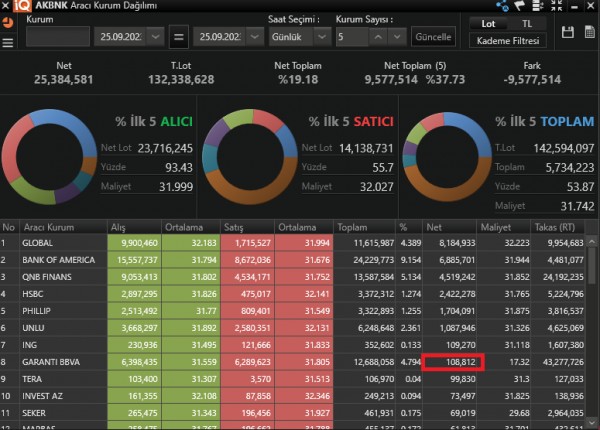Increase Kurum Sayısı with up arrow
This screenshot has height=430, width=600.
[x=378, y=37]
